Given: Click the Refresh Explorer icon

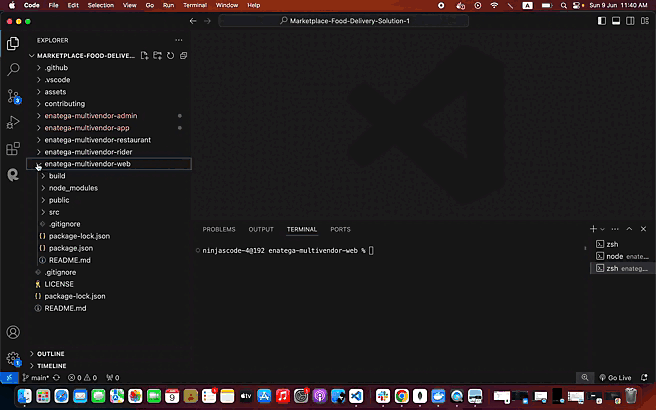Looking at the screenshot, I should pos(171,56).
